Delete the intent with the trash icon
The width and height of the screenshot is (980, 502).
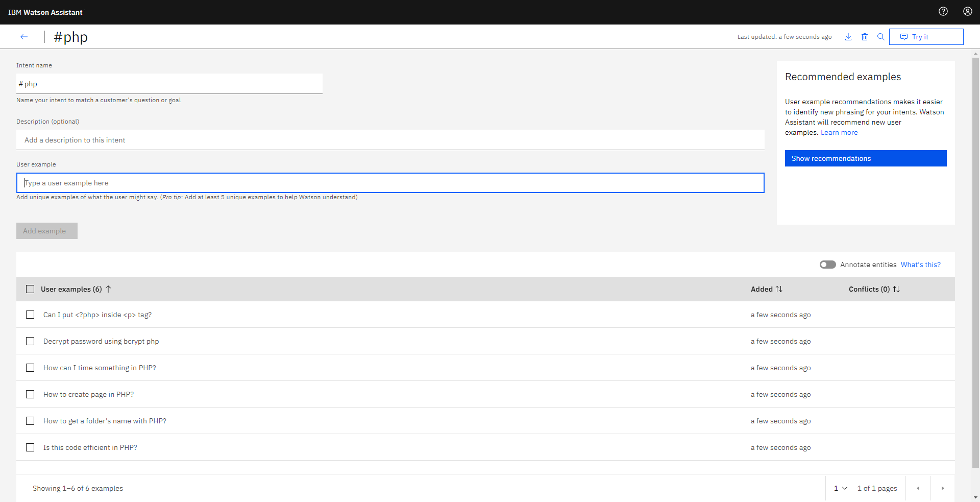tap(865, 37)
